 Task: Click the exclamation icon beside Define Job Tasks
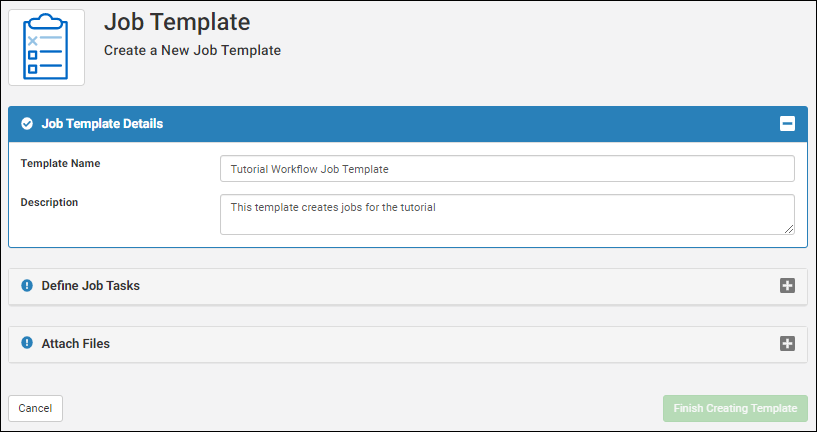[x=27, y=285]
